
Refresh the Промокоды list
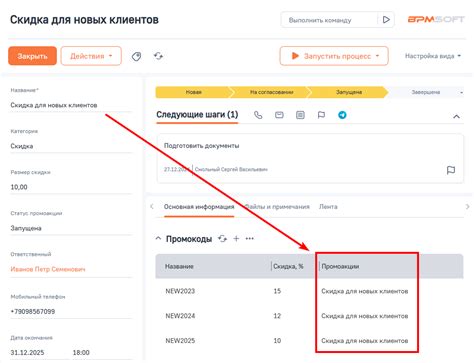(222, 238)
